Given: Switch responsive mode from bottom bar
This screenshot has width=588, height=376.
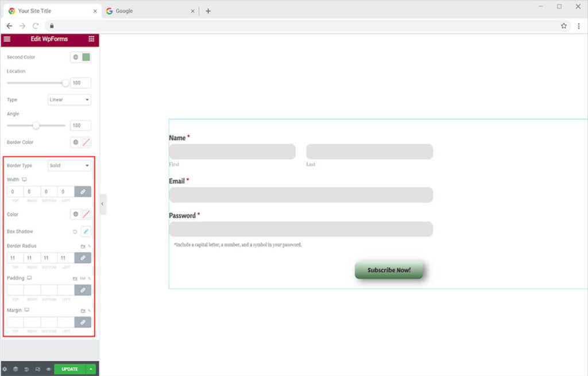Looking at the screenshot, I should (x=37, y=369).
